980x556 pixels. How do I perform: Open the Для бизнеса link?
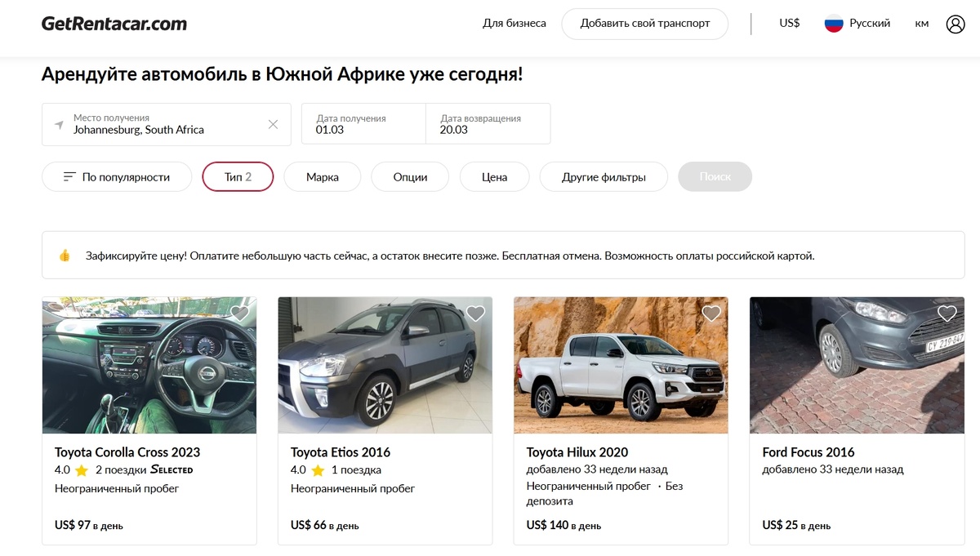coord(514,24)
